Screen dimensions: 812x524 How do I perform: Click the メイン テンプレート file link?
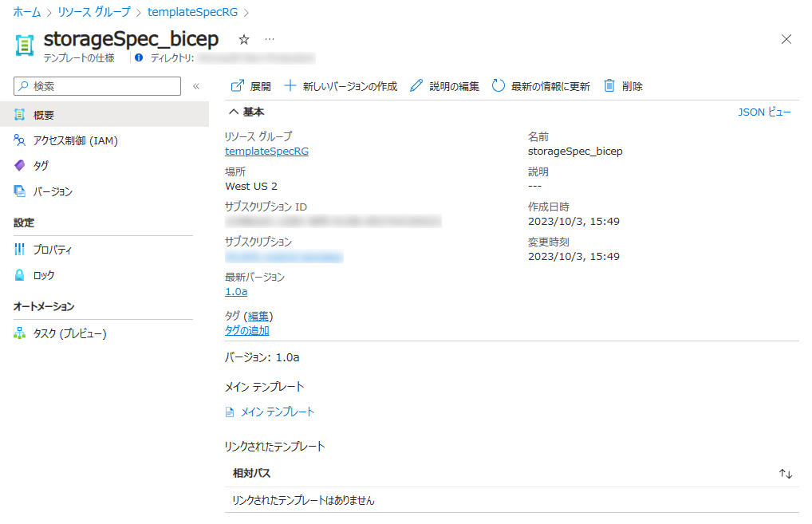(277, 412)
